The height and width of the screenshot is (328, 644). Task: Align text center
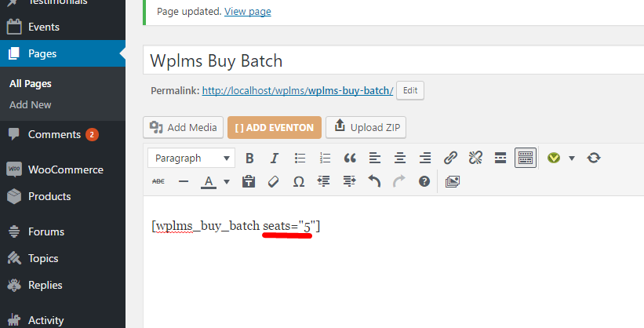click(400, 158)
